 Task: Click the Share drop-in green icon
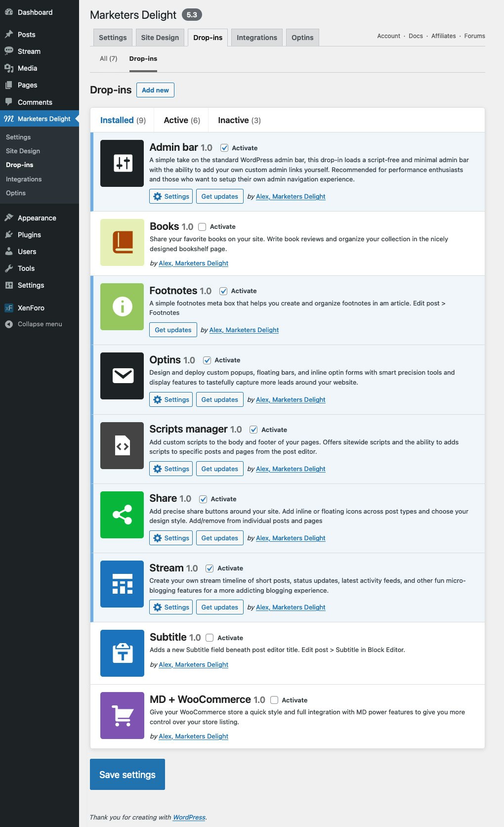coord(122,515)
